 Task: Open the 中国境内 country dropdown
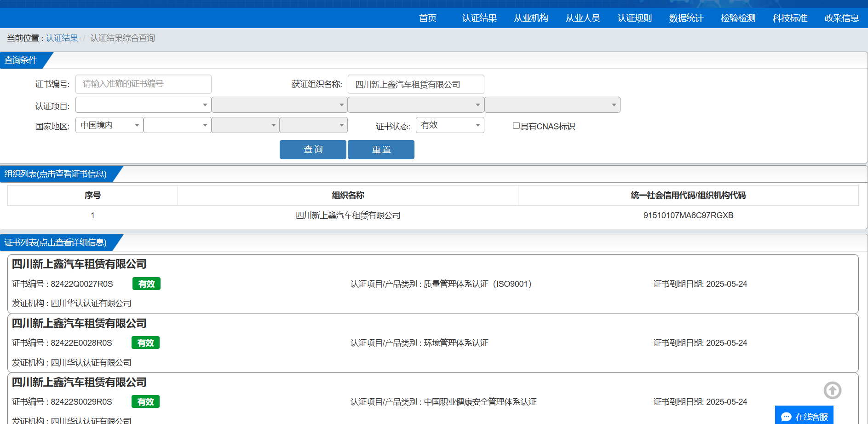(x=109, y=125)
